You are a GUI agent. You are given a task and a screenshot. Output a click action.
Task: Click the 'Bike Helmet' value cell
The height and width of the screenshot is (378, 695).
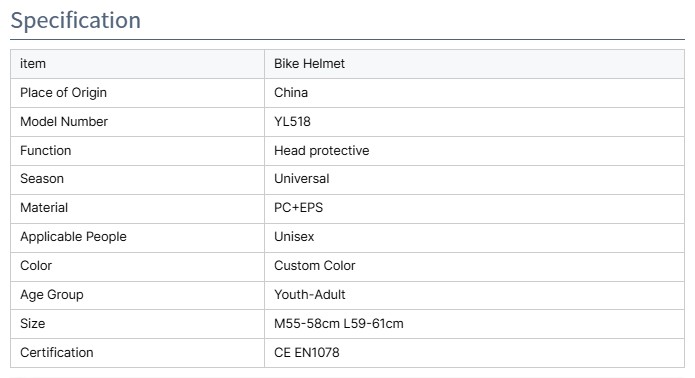pos(474,64)
